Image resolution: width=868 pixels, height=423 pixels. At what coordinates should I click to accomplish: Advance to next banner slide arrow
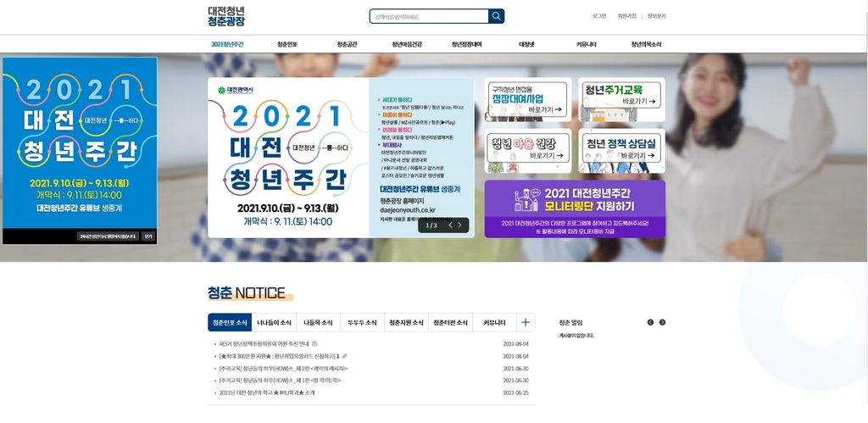[461, 225]
